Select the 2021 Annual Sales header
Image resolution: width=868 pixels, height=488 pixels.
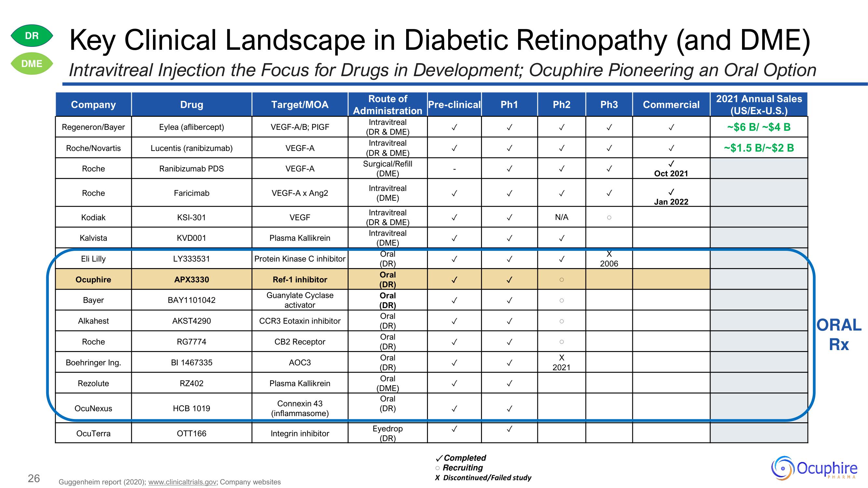tap(759, 104)
